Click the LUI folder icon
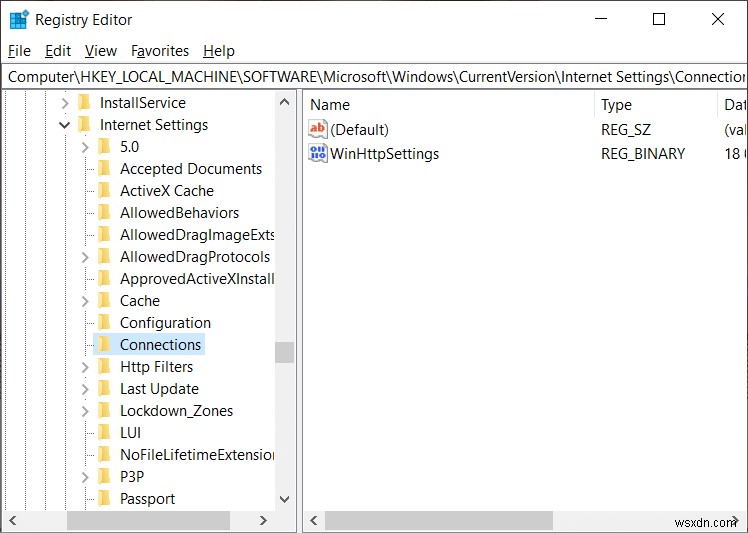The height and width of the screenshot is (533, 748). pos(104,432)
